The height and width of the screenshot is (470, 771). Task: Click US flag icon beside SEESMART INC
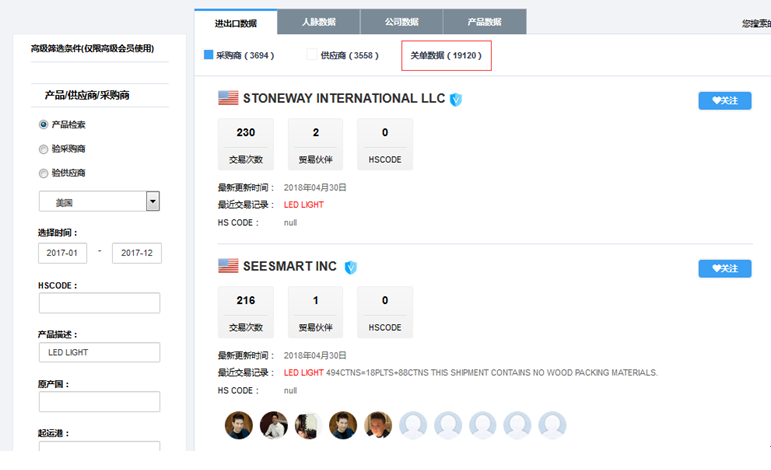coord(228,267)
